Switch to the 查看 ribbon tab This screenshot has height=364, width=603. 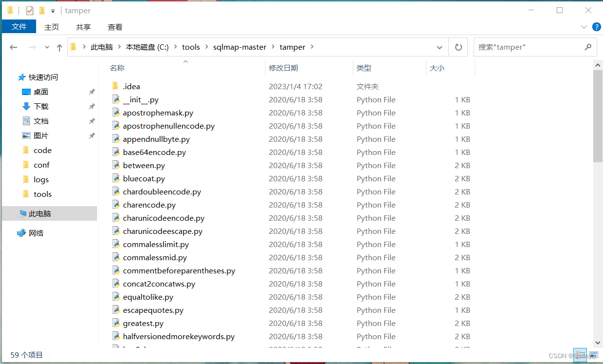(115, 27)
